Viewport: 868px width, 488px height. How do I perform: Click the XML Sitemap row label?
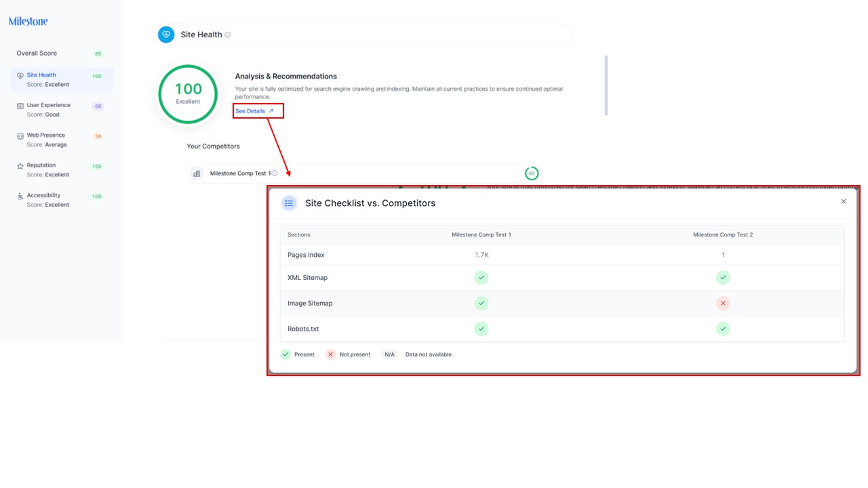click(x=307, y=277)
